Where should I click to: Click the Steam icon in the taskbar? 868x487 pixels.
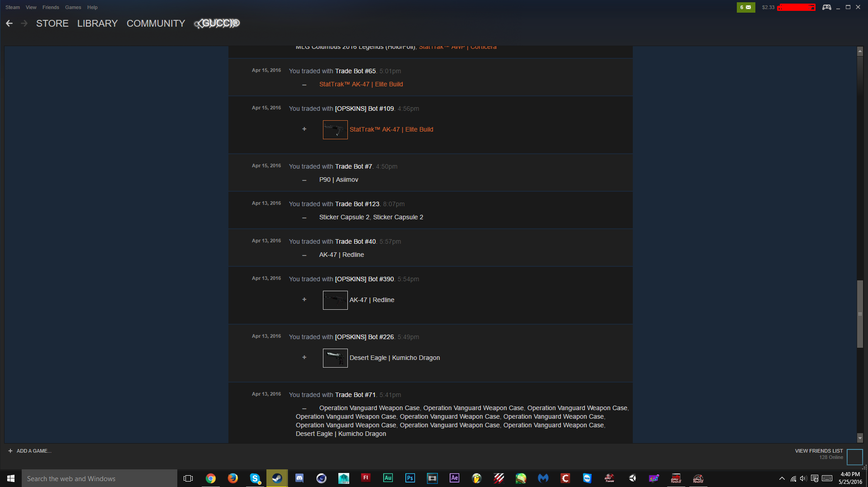click(x=277, y=478)
